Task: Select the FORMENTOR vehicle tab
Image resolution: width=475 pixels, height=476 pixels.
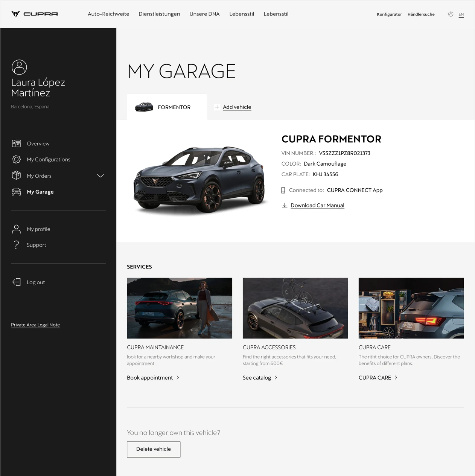Action: (x=167, y=107)
